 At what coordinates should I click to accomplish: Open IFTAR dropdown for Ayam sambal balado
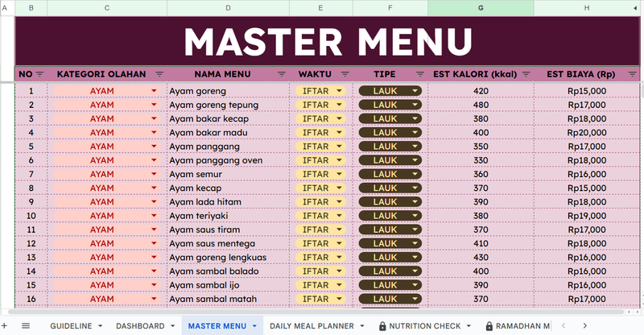pos(339,271)
